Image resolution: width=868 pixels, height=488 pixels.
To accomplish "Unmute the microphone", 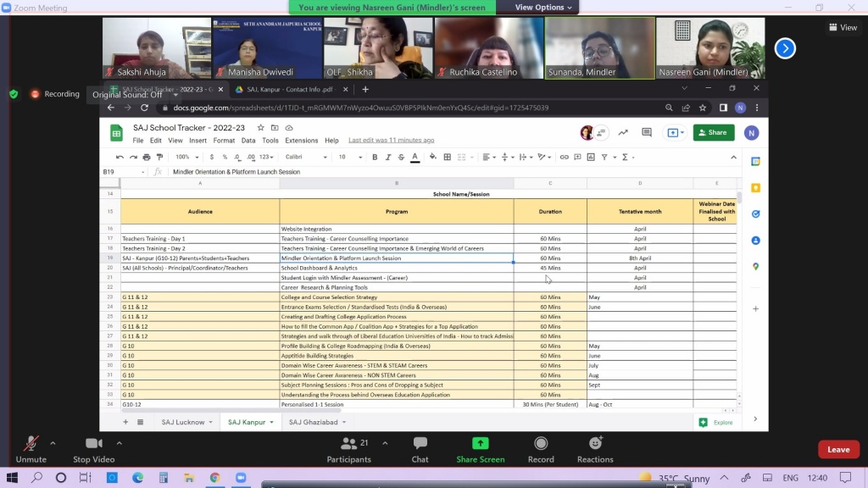I will 31,449.
